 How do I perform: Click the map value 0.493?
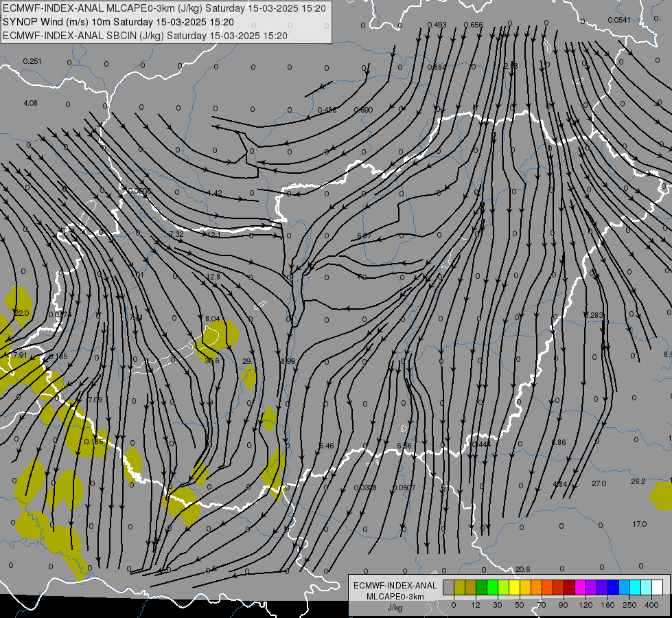437,25
